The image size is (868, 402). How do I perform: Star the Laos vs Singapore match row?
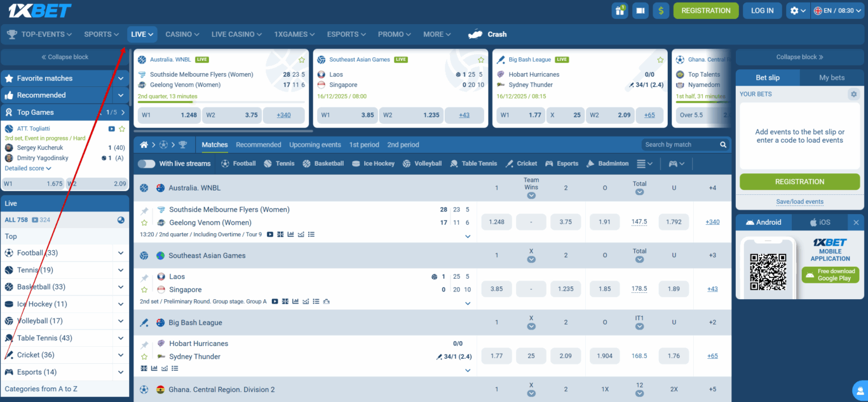point(144,290)
